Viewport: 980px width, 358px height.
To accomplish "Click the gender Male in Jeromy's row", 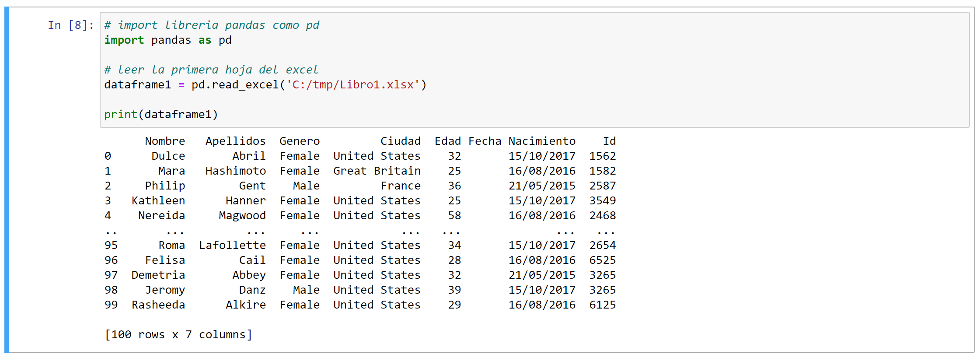I will 306,290.
